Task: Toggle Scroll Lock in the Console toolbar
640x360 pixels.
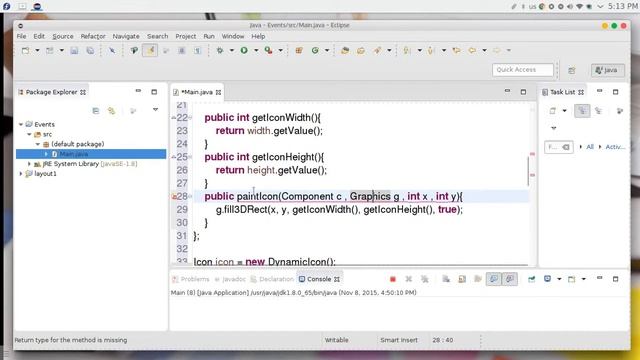Action: click(462, 279)
